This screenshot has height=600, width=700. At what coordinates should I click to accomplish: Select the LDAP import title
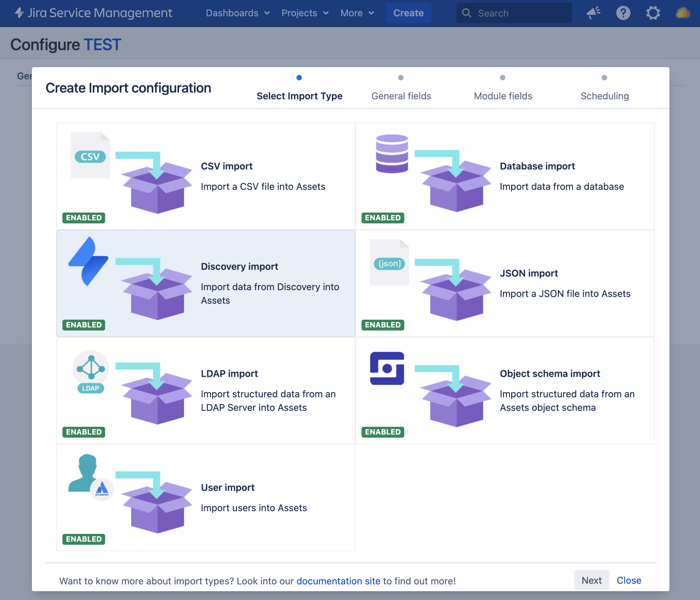229,374
